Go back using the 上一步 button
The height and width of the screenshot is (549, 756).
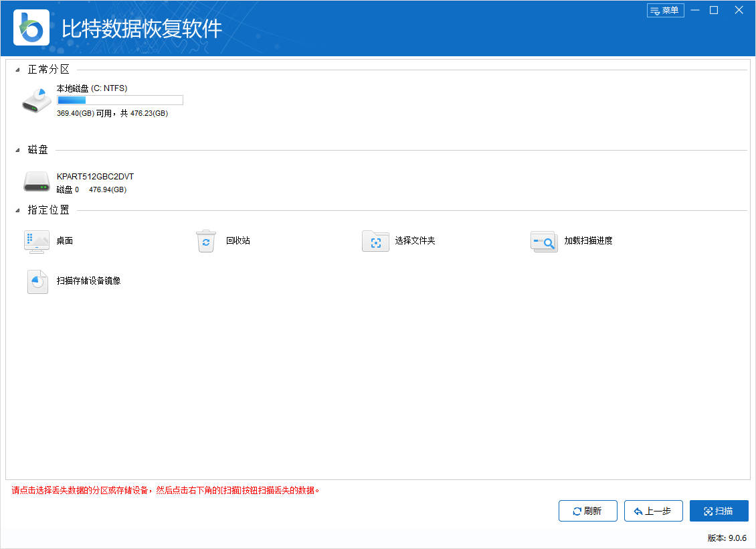tap(653, 511)
